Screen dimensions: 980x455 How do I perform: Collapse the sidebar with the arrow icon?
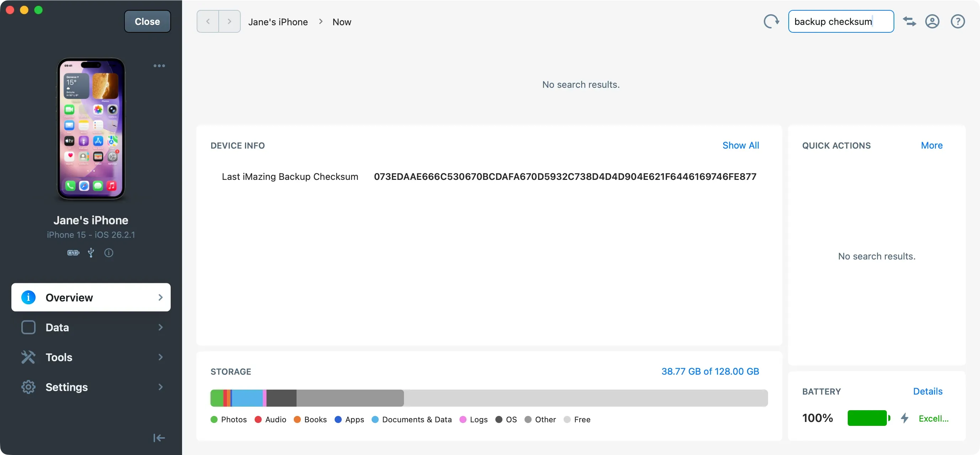(159, 438)
